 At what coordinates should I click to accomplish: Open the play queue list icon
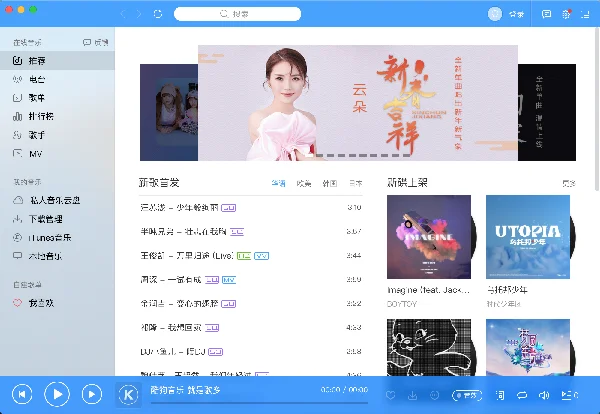[x=569, y=395]
